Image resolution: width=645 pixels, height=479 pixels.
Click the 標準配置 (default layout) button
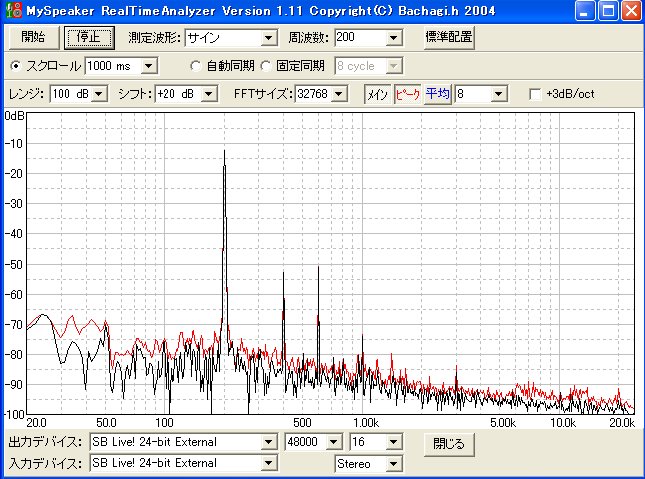448,38
